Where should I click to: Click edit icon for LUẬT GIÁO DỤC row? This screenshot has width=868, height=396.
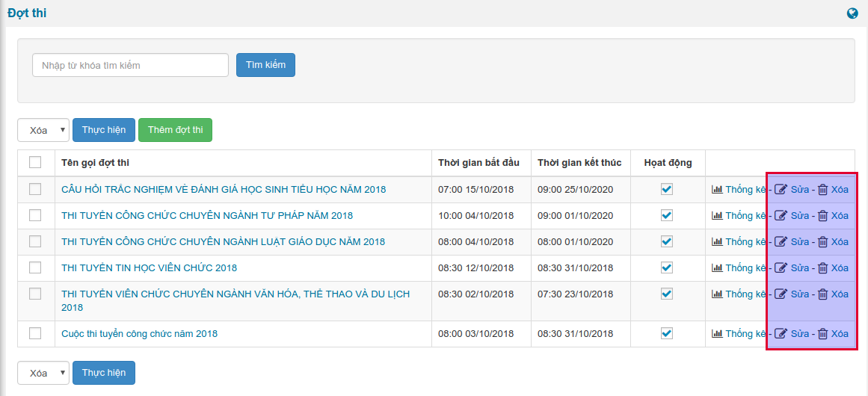[781, 242]
